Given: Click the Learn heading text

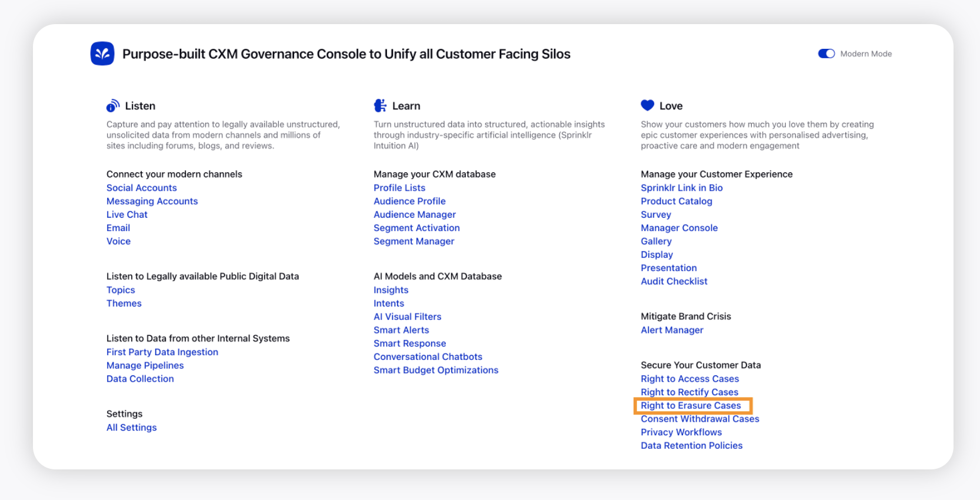Looking at the screenshot, I should click(406, 106).
